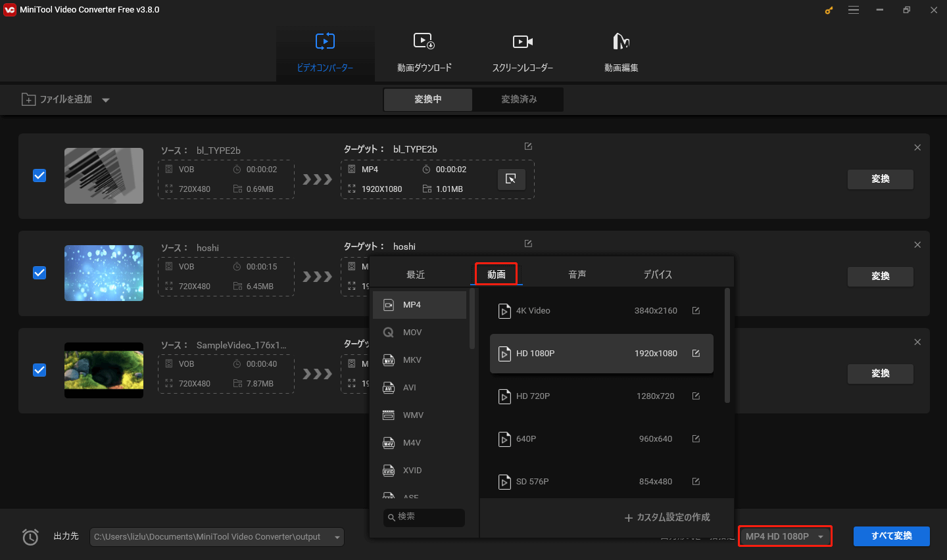Expand the Add Files dropdown arrow
947x560 pixels.
pos(106,100)
